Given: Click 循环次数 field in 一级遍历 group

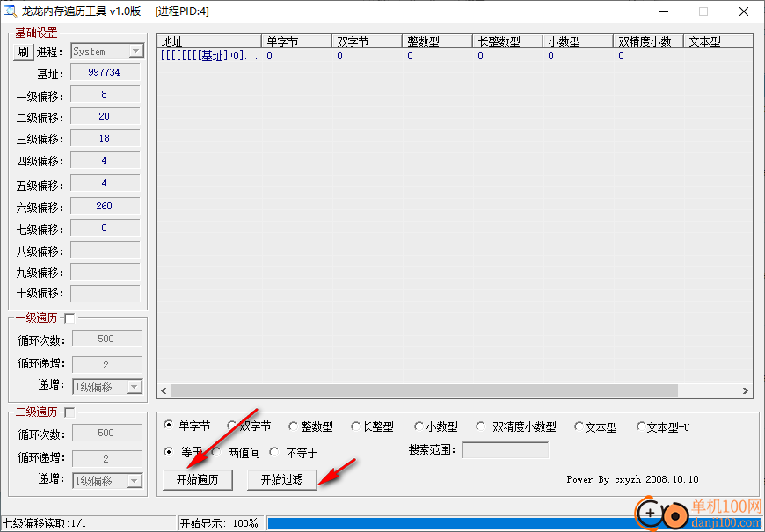Looking at the screenshot, I should (107, 339).
